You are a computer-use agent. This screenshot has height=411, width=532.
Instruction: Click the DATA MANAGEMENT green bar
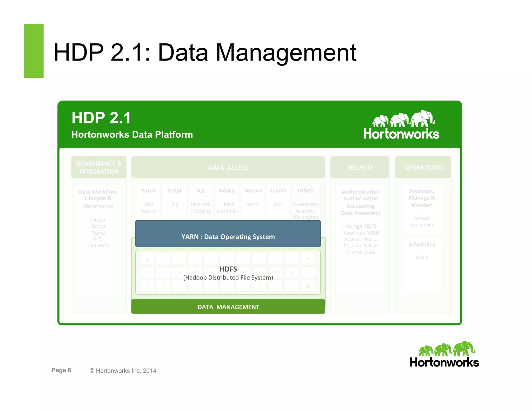point(228,307)
